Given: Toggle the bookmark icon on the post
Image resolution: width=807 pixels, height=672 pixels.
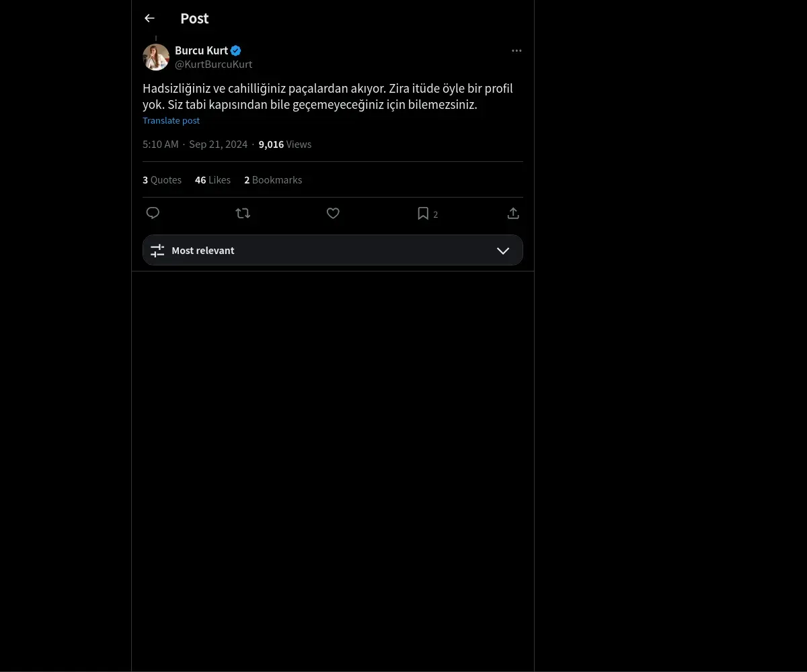Looking at the screenshot, I should 423,213.
